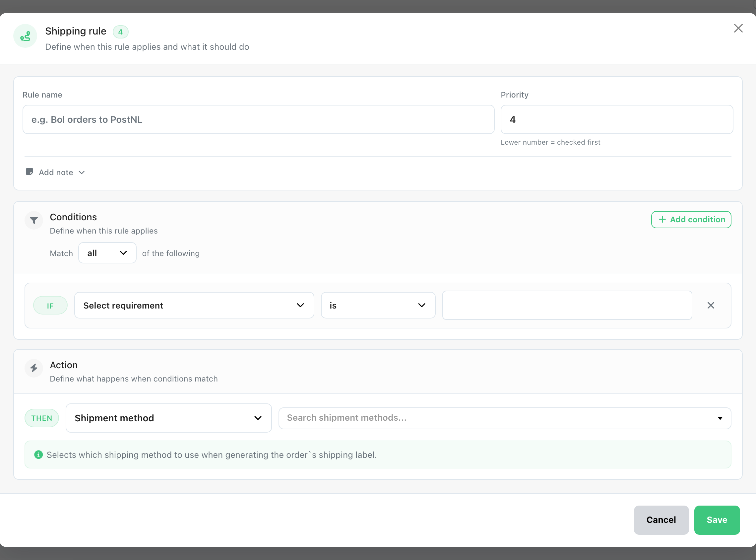
Task: Expand the Add note section
Action: pyautogui.click(x=56, y=172)
